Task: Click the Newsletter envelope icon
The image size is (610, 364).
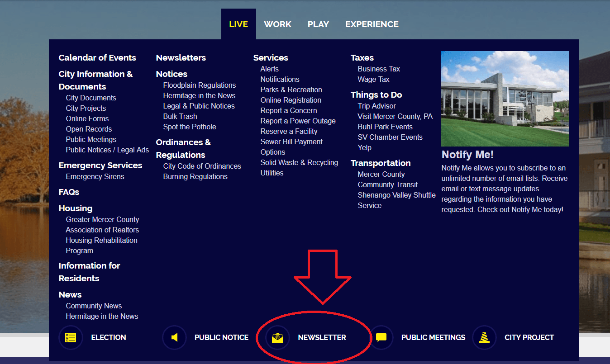Action: (277, 338)
